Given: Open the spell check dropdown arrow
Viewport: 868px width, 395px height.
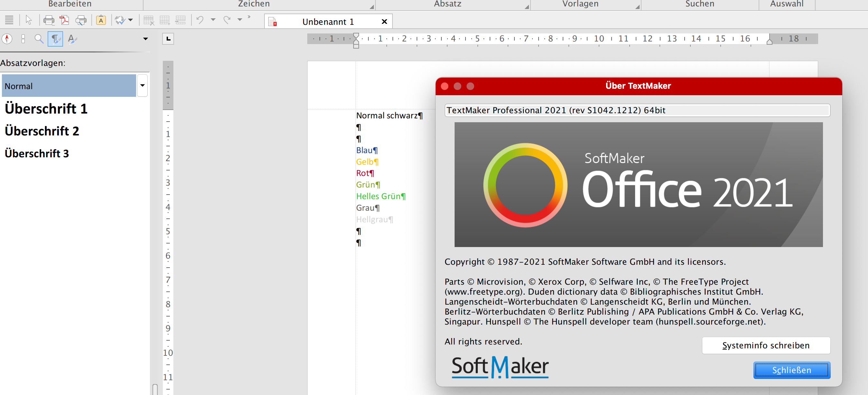Looking at the screenshot, I should coord(131,20).
